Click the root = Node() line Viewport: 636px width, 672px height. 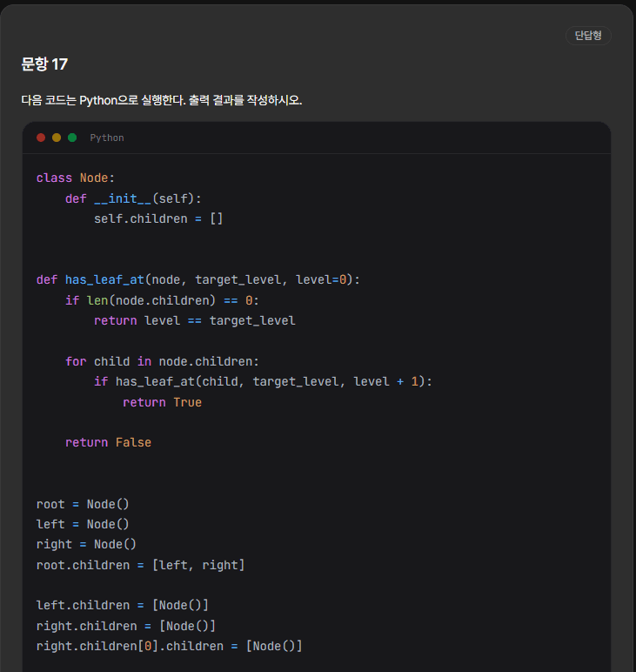(x=83, y=504)
